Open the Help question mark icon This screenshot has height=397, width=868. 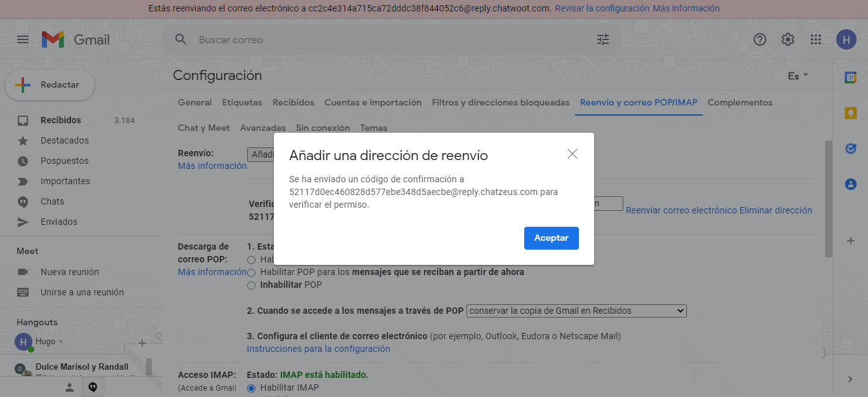[x=760, y=39]
